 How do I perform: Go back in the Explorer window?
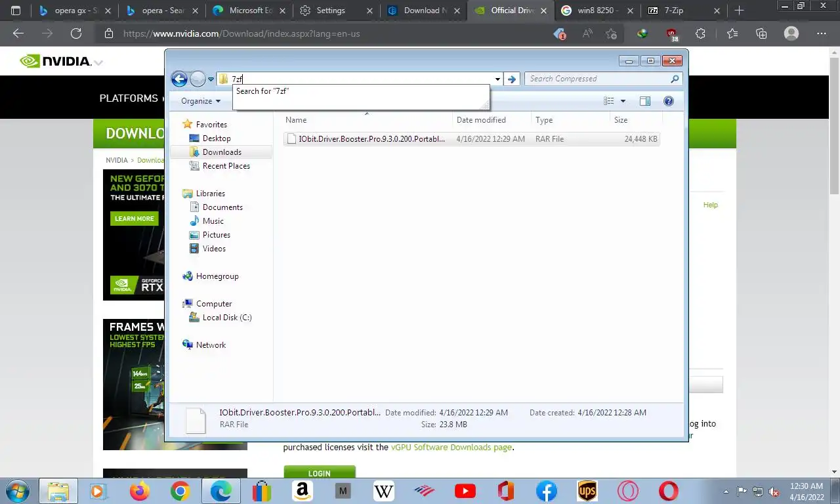pos(179,79)
